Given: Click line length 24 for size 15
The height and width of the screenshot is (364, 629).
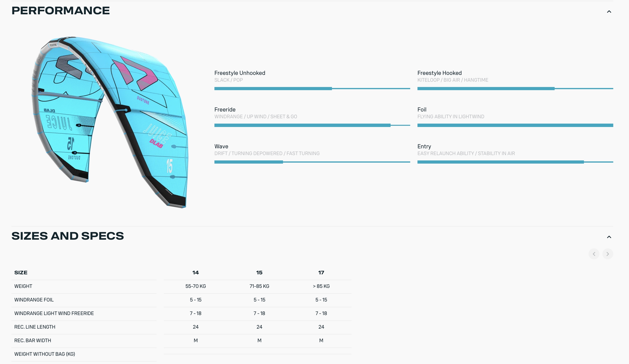Looking at the screenshot, I should point(259,327).
